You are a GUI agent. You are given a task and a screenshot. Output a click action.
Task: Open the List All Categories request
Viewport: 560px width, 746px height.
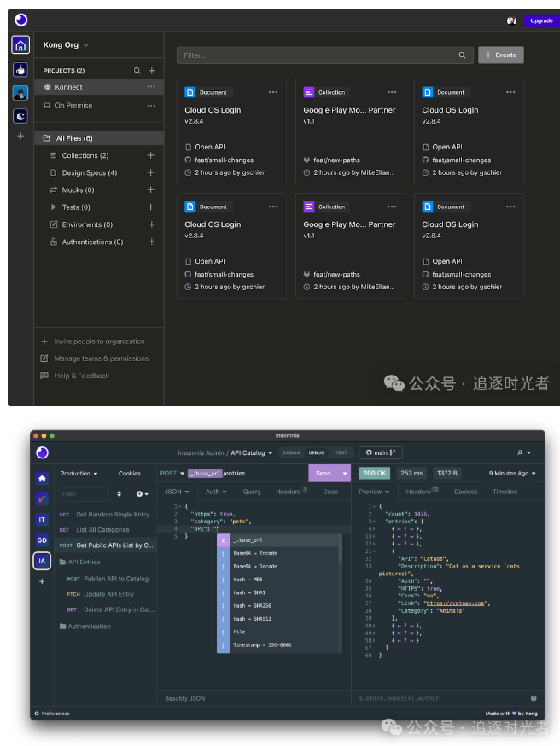[x=106, y=529]
